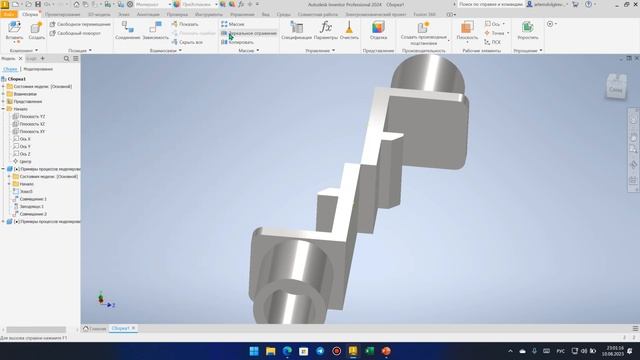Open the model browser hamburger menu
The image size is (640, 360).
click(76, 59)
